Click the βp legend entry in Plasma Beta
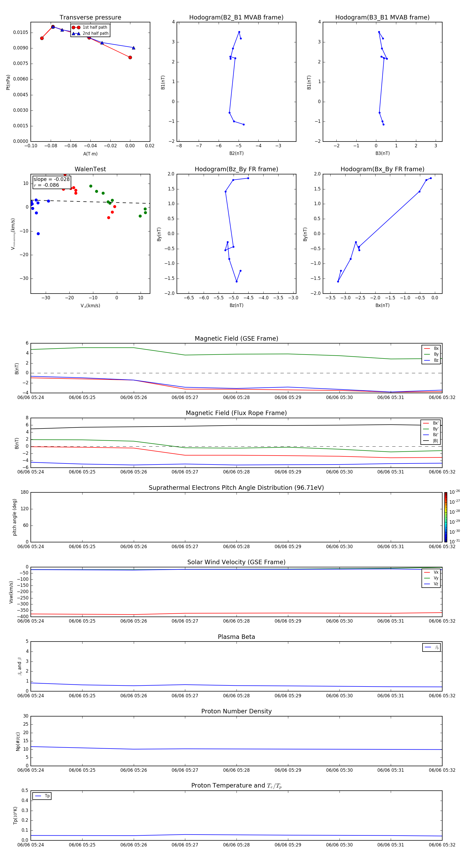The image size is (473, 868). pyautogui.click(x=431, y=647)
